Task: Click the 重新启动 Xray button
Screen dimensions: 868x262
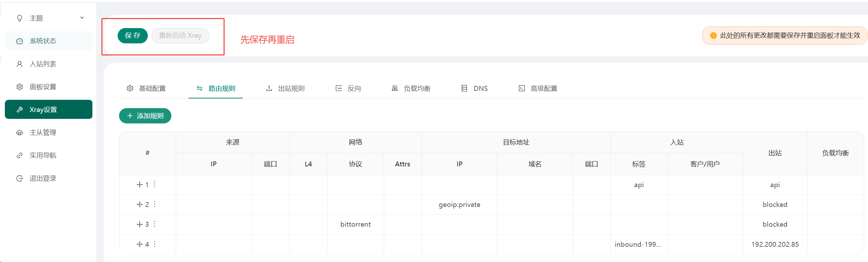Action: tap(180, 36)
